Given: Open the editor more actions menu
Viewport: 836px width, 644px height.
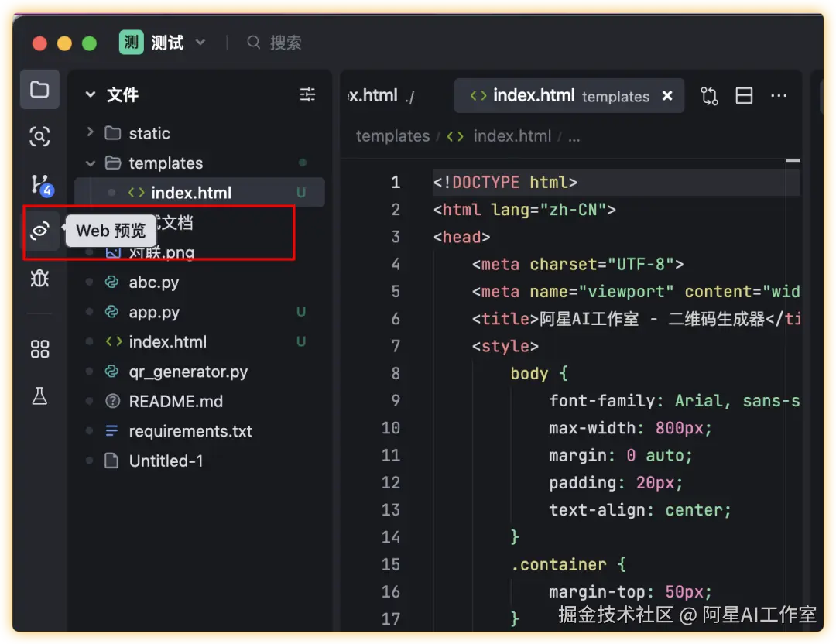Looking at the screenshot, I should pyautogui.click(x=779, y=96).
